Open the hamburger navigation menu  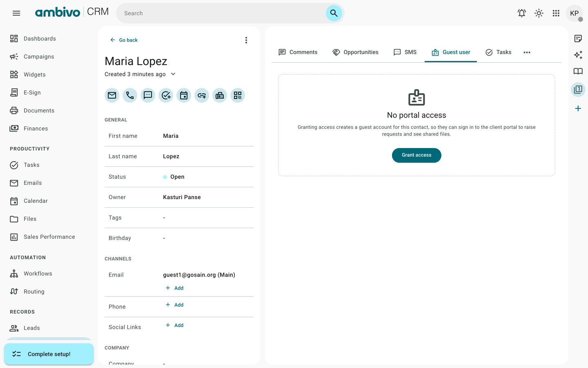point(16,13)
